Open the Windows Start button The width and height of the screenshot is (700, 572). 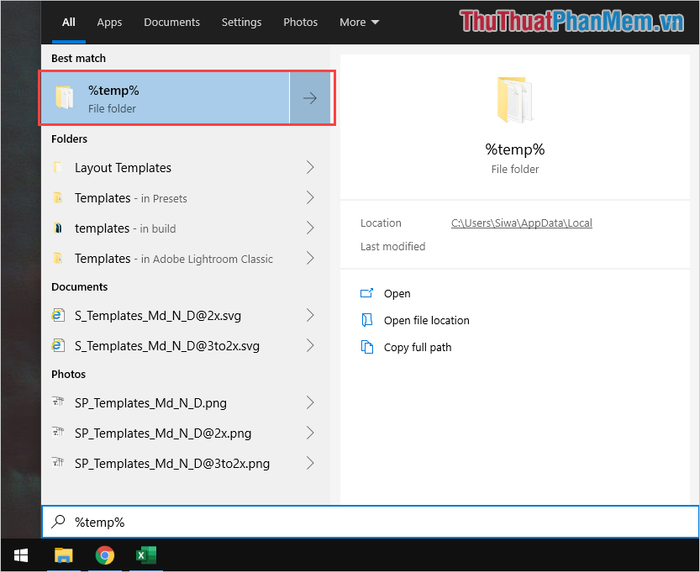(21, 555)
